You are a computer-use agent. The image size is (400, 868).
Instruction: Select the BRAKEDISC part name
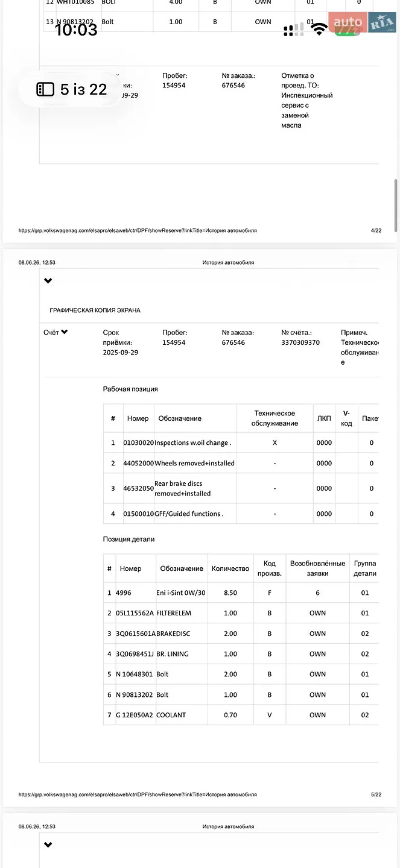click(x=174, y=634)
